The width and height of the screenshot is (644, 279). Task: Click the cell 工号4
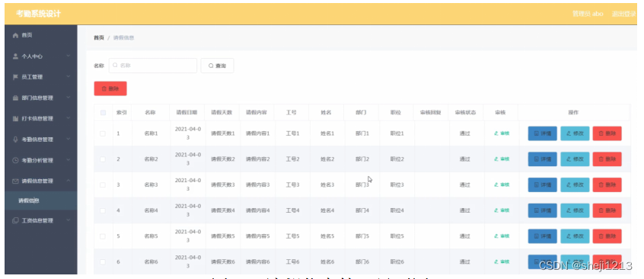292,210
